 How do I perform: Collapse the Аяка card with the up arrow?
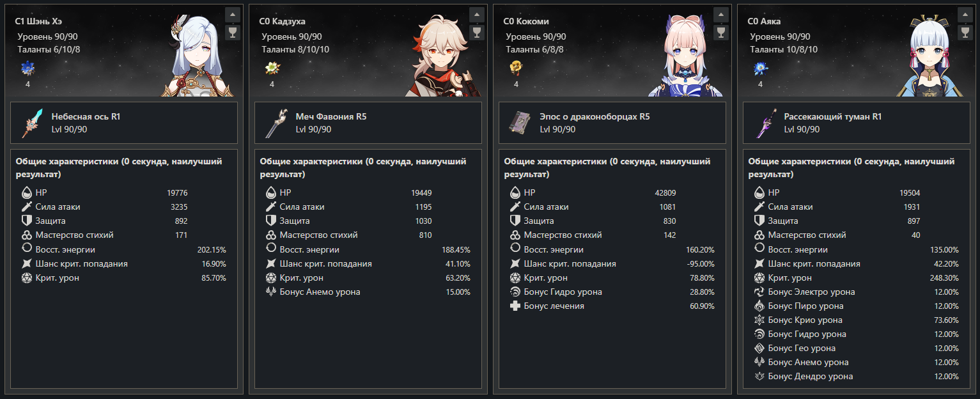(965, 14)
